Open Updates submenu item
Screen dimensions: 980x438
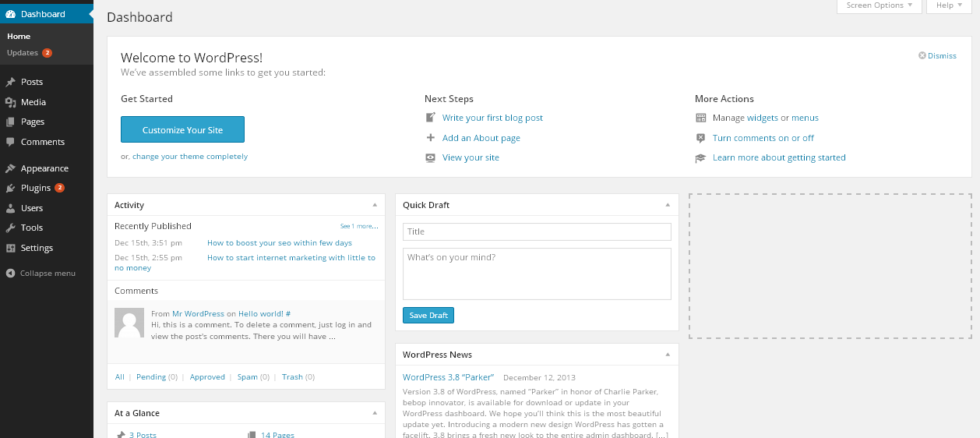23,53
